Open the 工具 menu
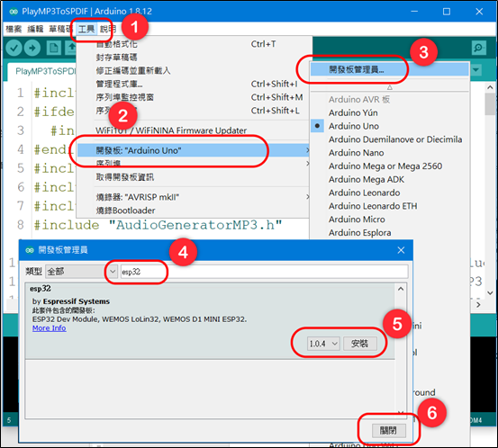This screenshot has height=448, width=498. pyautogui.click(x=86, y=29)
